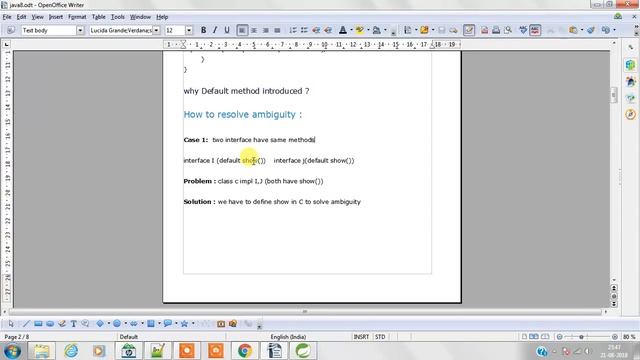Screen dimensions: 640x360
Task: Toggle numbered list
Action: [293, 30]
